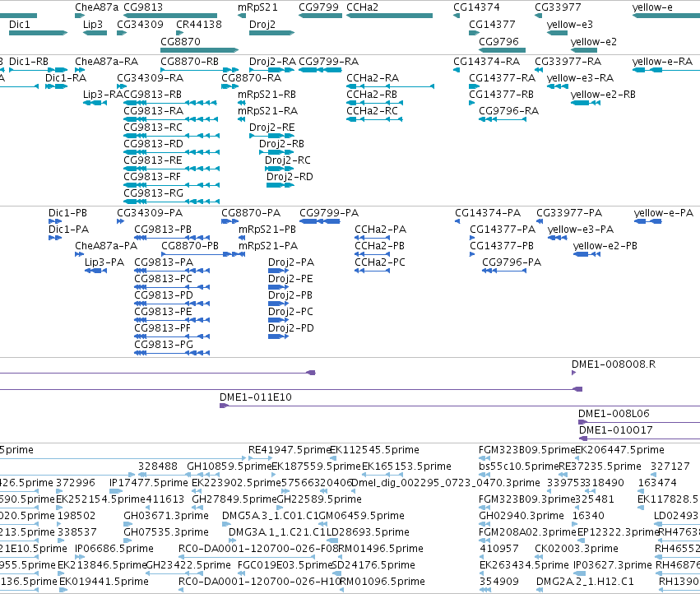Select EST FGM323B09.5prime
This screenshot has width=700, height=594.
coord(526,450)
